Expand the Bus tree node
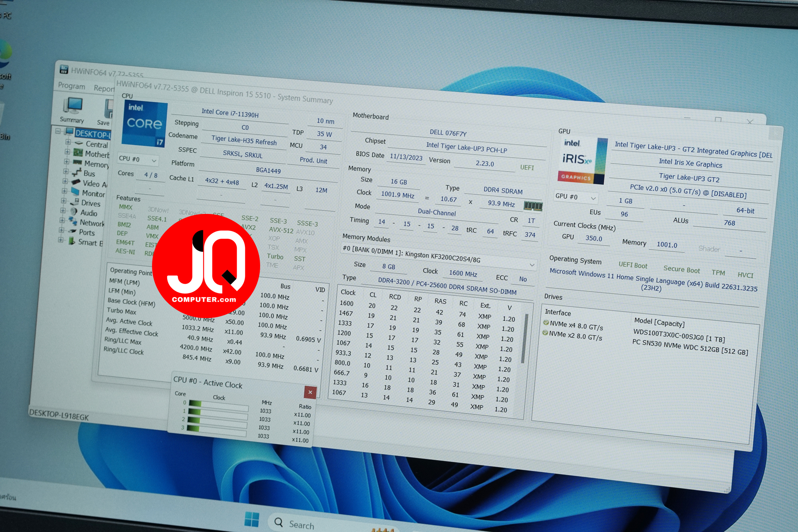Viewport: 798px width, 532px height. click(x=65, y=171)
